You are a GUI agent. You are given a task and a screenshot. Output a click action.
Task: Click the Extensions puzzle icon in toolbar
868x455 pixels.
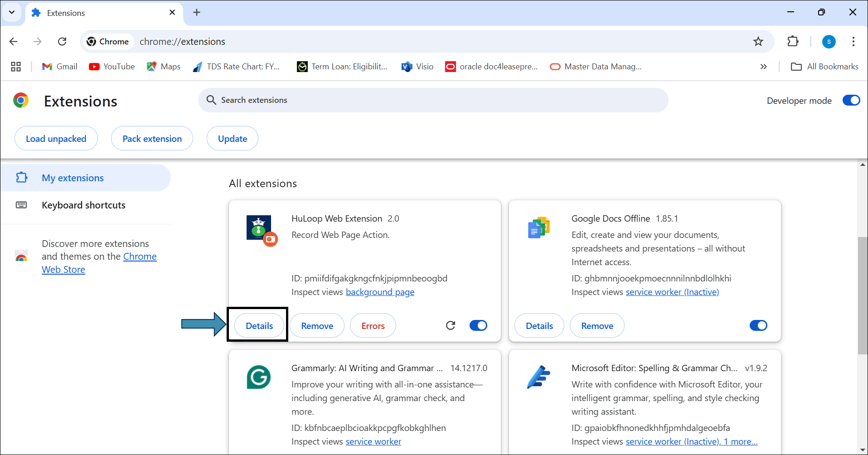[x=792, y=41]
